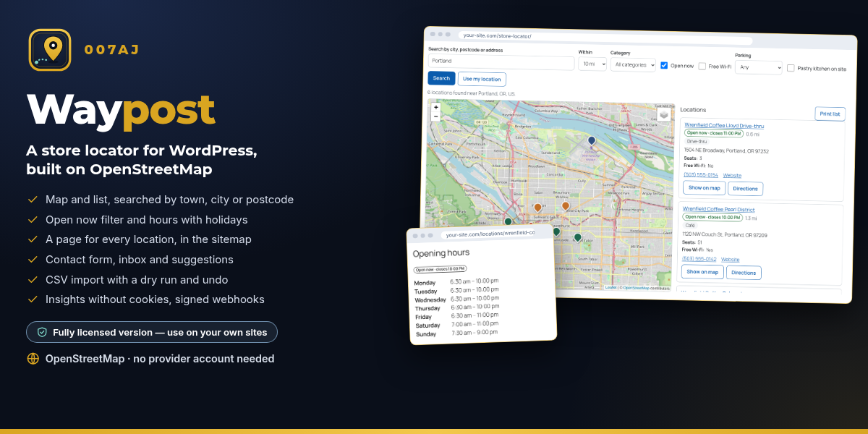This screenshot has height=434, width=868.
Task: Click the Fully licensed version badge
Action: (152, 332)
